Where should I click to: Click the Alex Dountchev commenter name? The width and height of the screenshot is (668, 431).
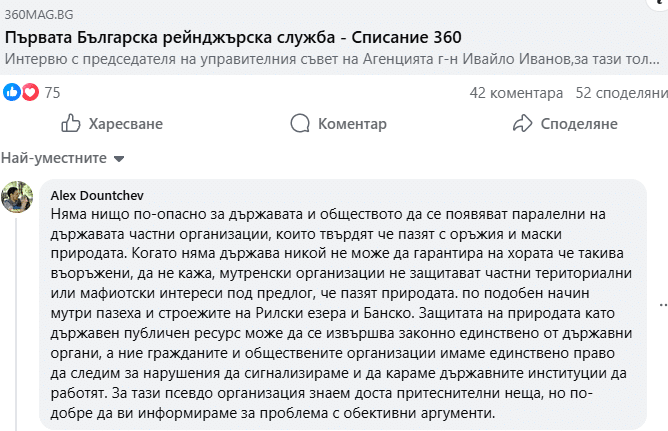pos(97,195)
